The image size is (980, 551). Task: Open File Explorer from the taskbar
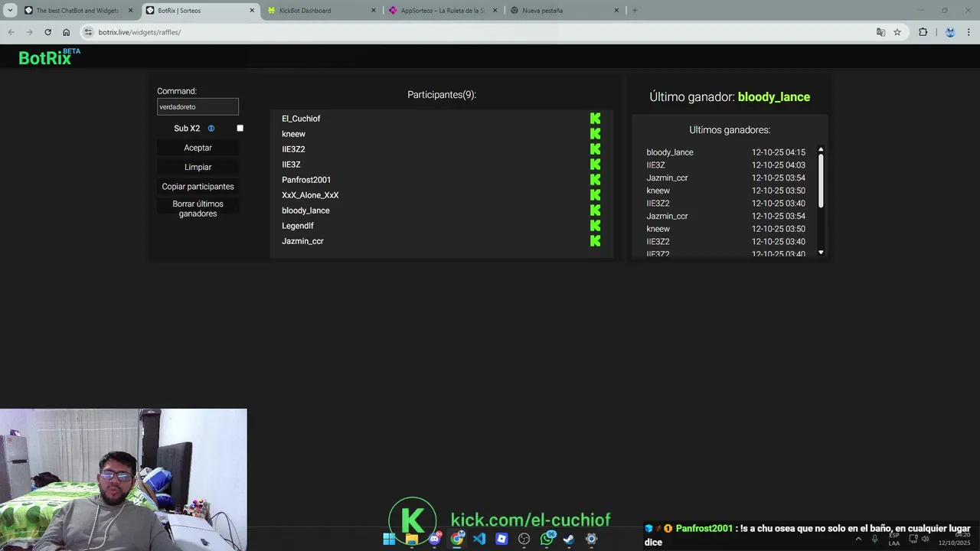tap(412, 539)
